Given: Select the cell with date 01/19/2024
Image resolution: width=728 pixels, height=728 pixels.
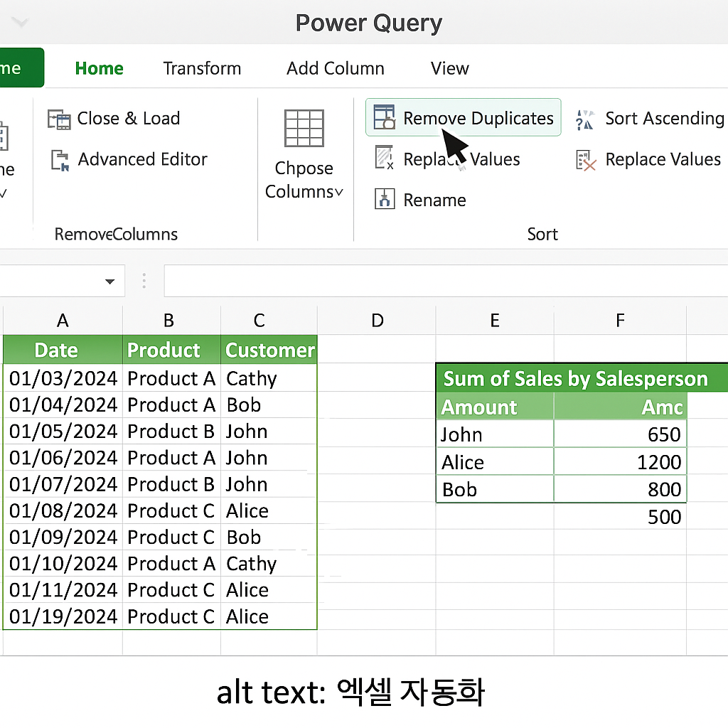Looking at the screenshot, I should 63,616.
